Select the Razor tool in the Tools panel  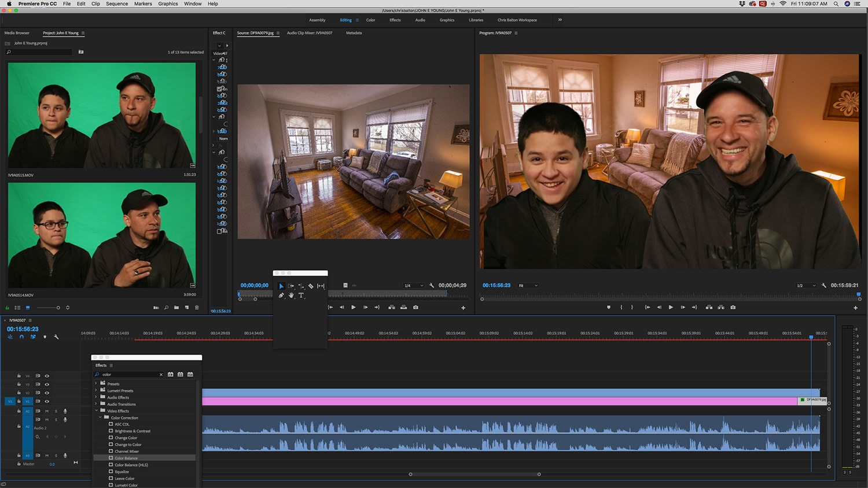(x=311, y=286)
